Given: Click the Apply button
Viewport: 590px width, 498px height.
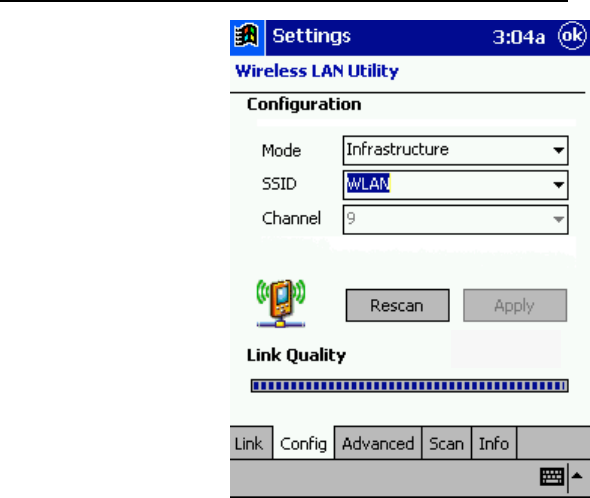Looking at the screenshot, I should click(515, 305).
